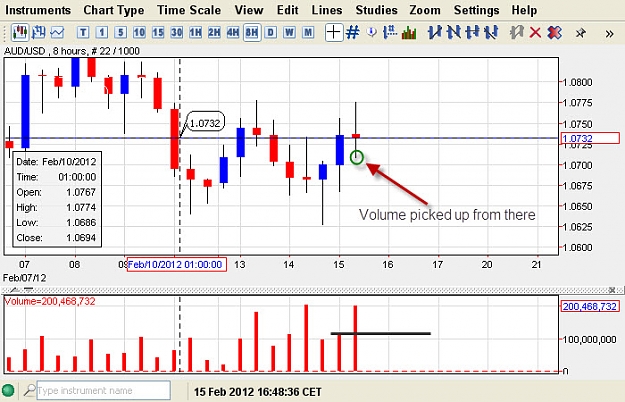Click the magnifier search icon
The height and width of the screenshot is (402, 625).
tap(29, 390)
